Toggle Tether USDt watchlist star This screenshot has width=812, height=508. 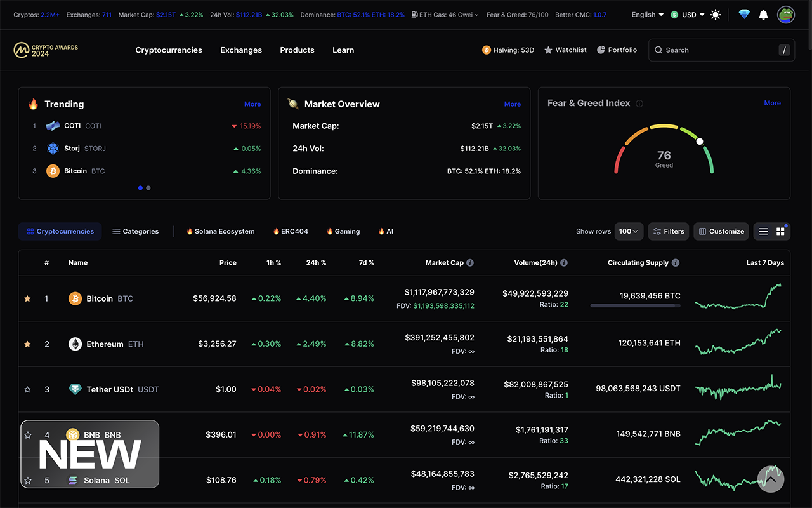(27, 390)
